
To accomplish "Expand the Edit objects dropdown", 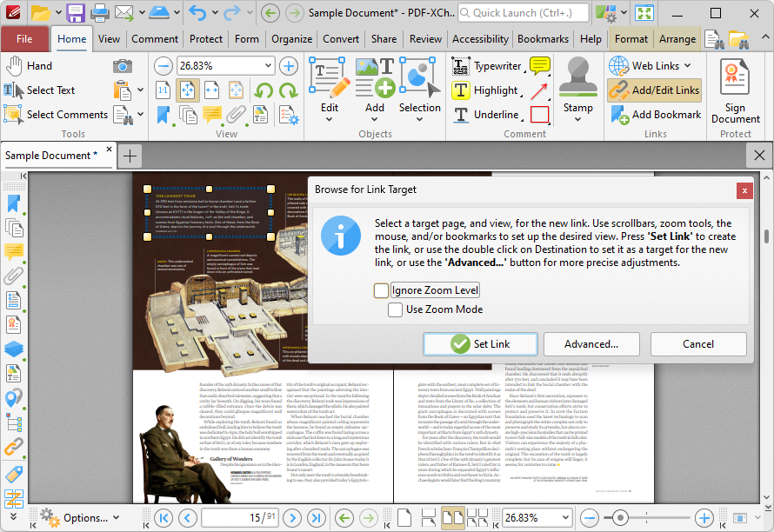I will click(x=330, y=119).
